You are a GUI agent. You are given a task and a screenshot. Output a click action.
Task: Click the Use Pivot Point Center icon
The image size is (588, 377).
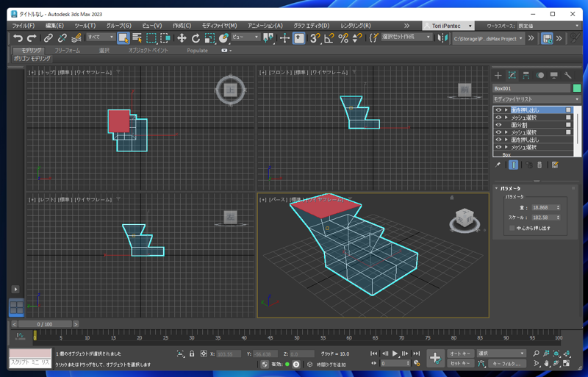(268, 38)
